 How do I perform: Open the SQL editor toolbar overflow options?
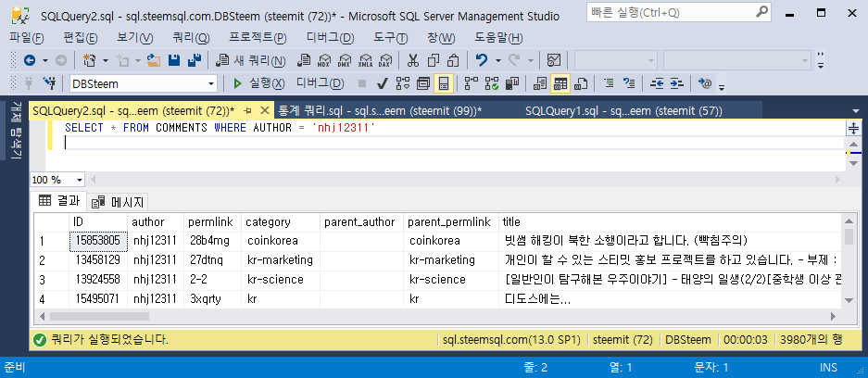click(x=722, y=86)
